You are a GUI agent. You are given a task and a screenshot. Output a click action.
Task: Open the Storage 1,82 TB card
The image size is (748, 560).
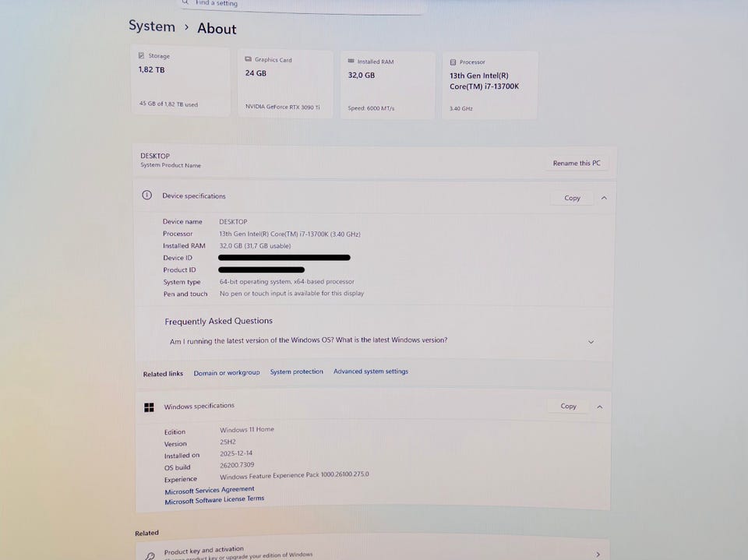coord(180,81)
